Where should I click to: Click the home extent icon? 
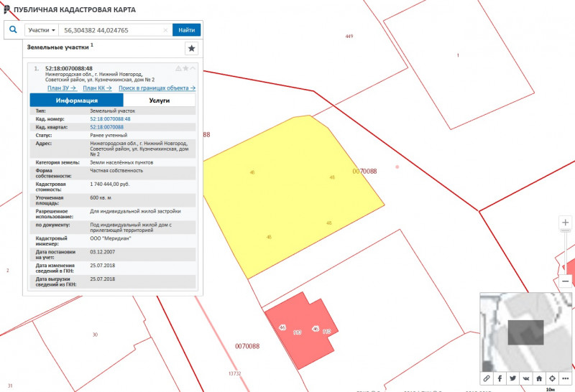coord(538,378)
